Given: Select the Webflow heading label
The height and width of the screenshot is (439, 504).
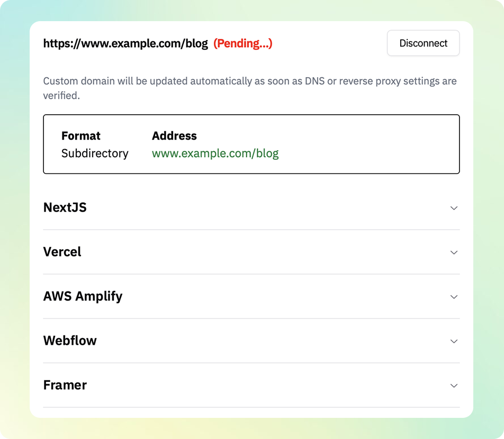Looking at the screenshot, I should point(70,341).
